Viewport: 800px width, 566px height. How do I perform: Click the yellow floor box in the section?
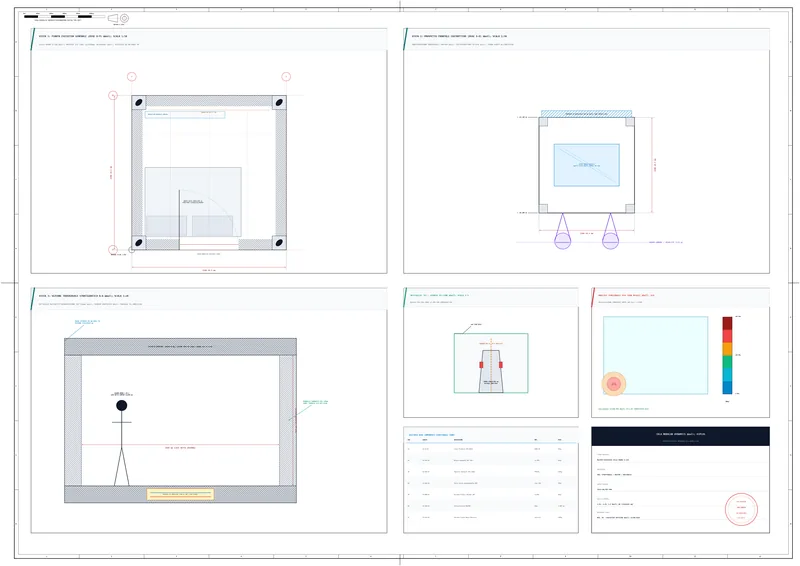tap(181, 494)
